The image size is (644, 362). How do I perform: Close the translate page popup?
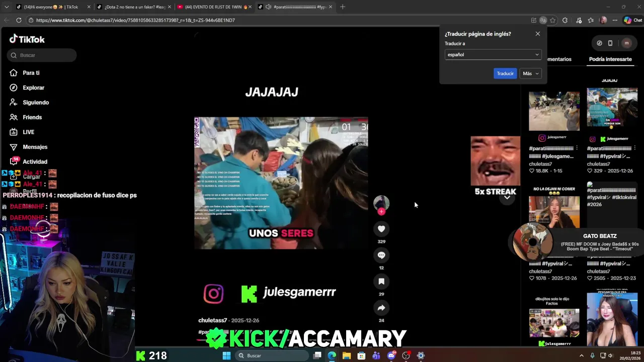coord(537,34)
